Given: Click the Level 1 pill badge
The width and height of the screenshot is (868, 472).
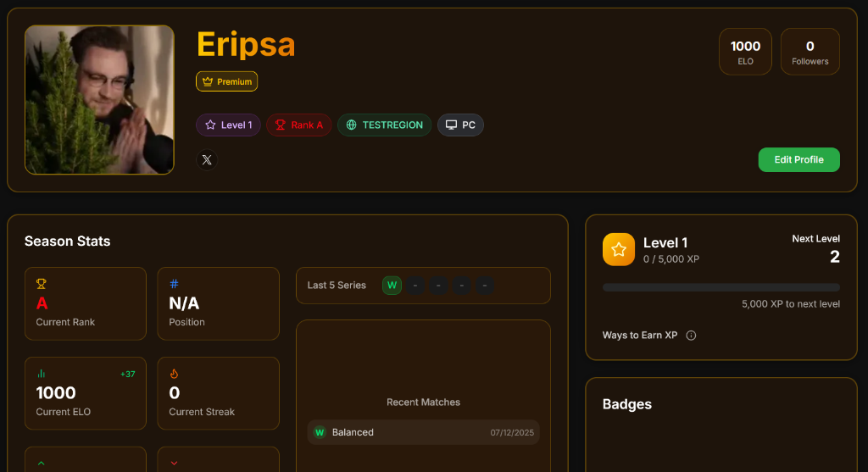Looking at the screenshot, I should [x=228, y=125].
